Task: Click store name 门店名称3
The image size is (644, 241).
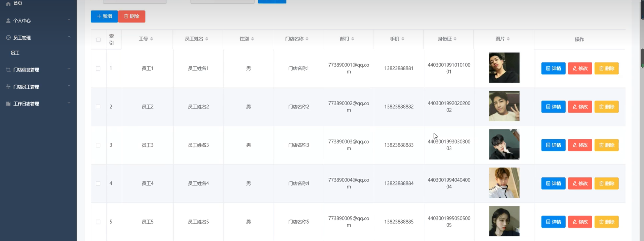Action: click(x=298, y=145)
